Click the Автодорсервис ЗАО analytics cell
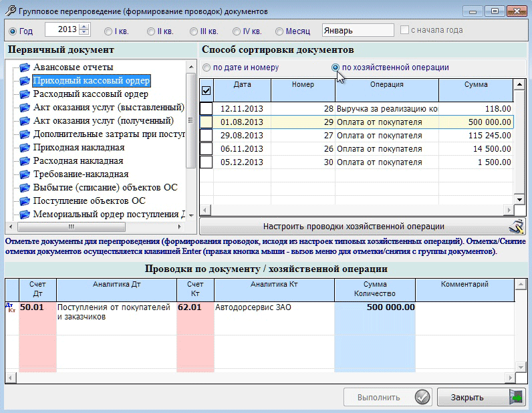Image resolution: width=532 pixels, height=413 pixels. tap(274, 318)
